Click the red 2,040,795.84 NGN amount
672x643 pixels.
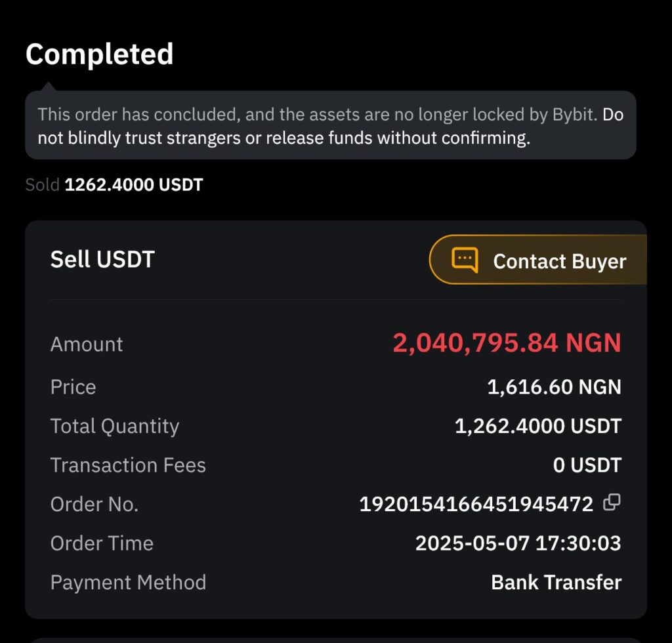pos(507,342)
